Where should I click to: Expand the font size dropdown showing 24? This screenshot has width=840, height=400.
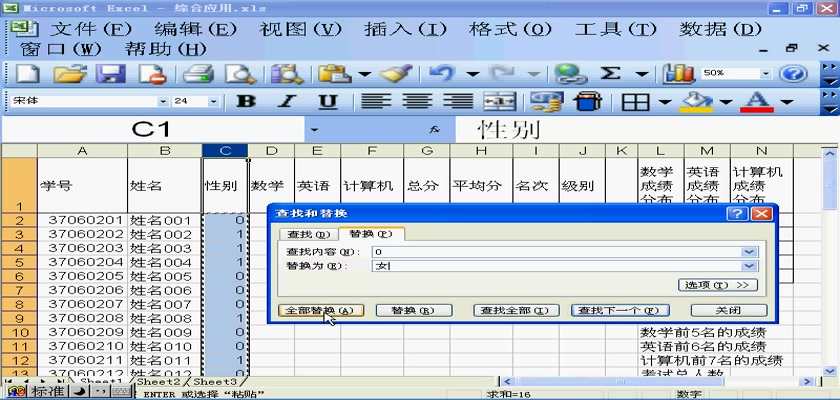click(216, 101)
